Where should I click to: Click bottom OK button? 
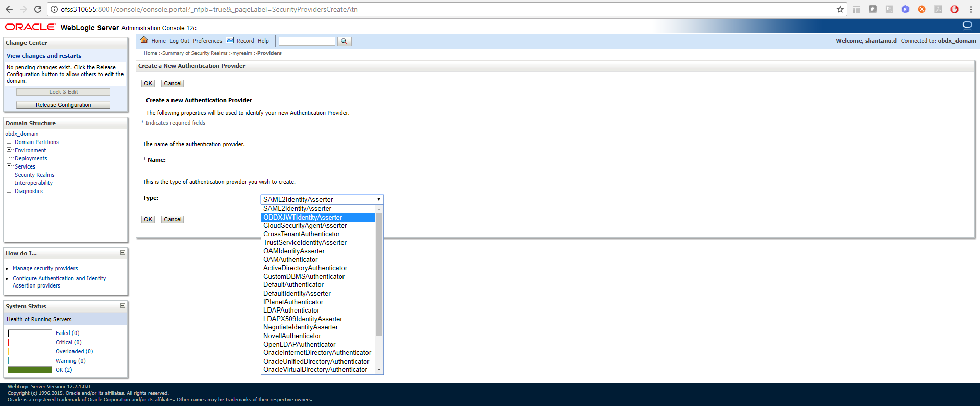tap(148, 219)
